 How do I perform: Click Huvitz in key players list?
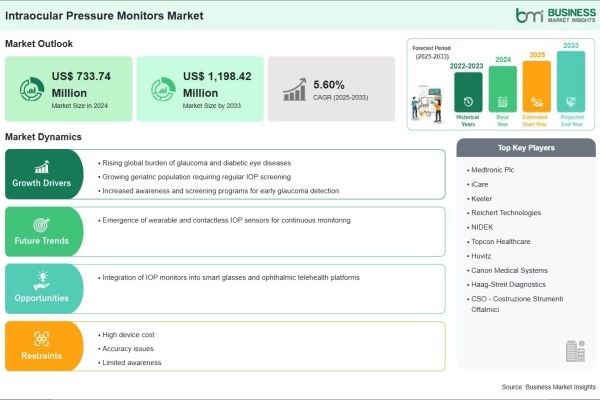click(x=479, y=256)
